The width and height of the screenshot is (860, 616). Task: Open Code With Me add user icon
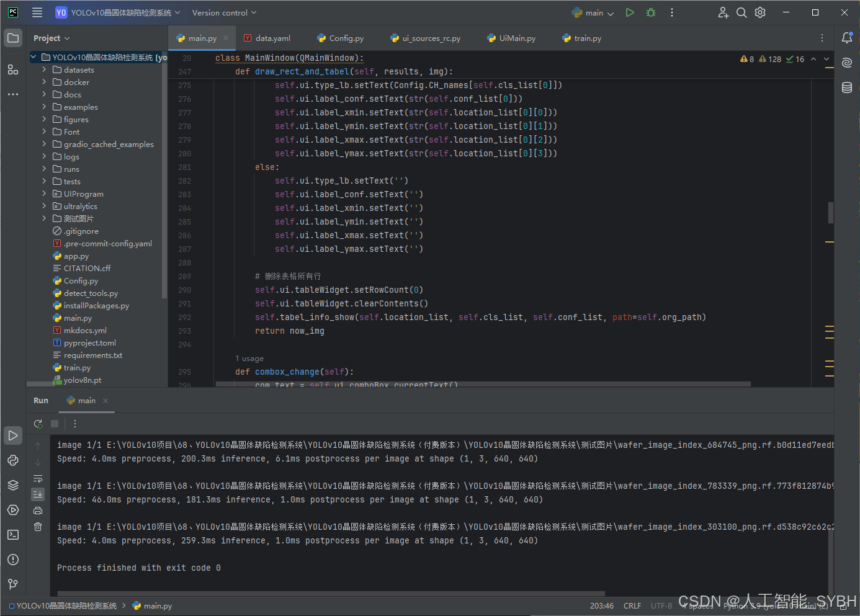point(723,12)
